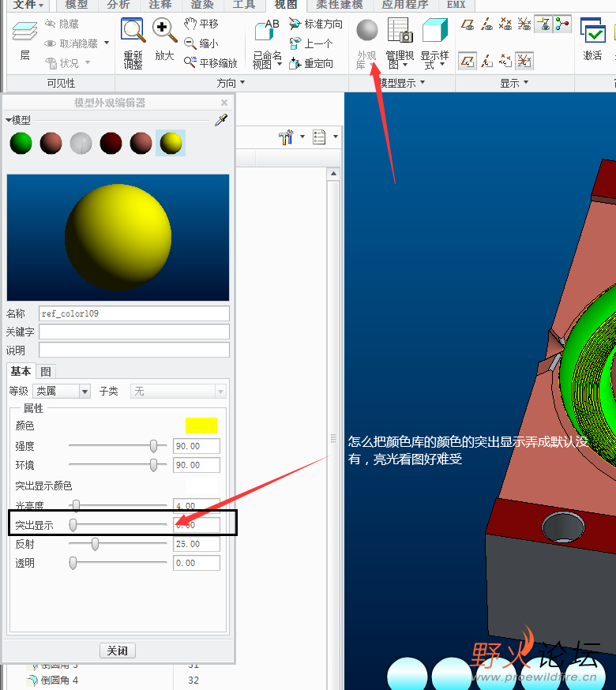Viewport: 616px width, 690px height.
Task: Click the 关键字 input field
Action: [x=134, y=332]
